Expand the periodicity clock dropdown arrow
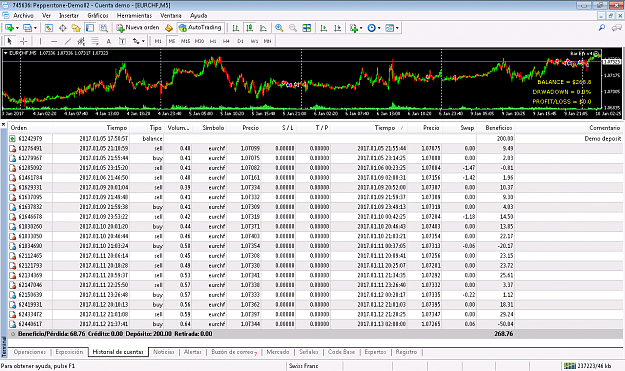625x371 pixels. point(379,28)
